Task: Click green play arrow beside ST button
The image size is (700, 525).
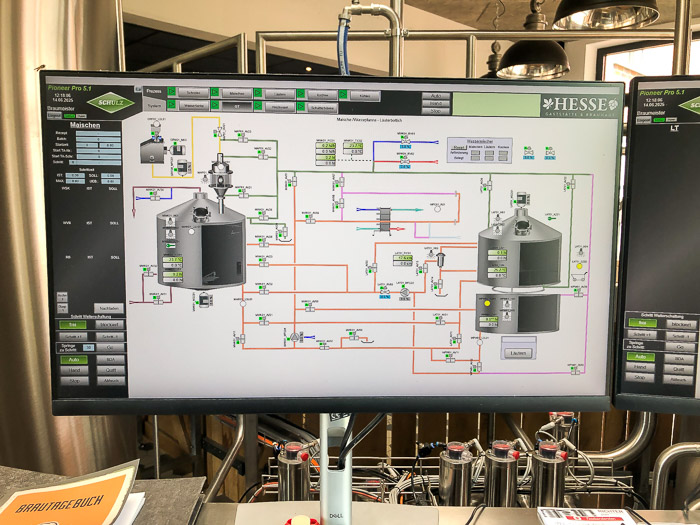Action: click(215, 105)
